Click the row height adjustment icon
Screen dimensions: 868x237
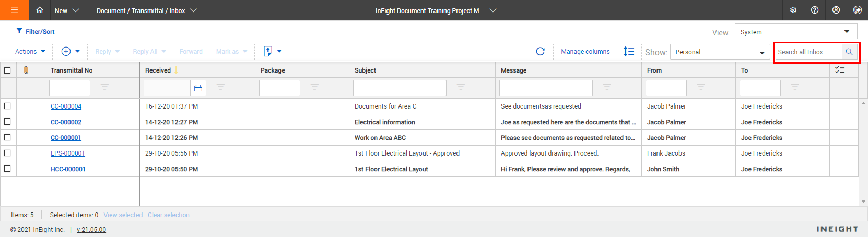pyautogui.click(x=628, y=51)
